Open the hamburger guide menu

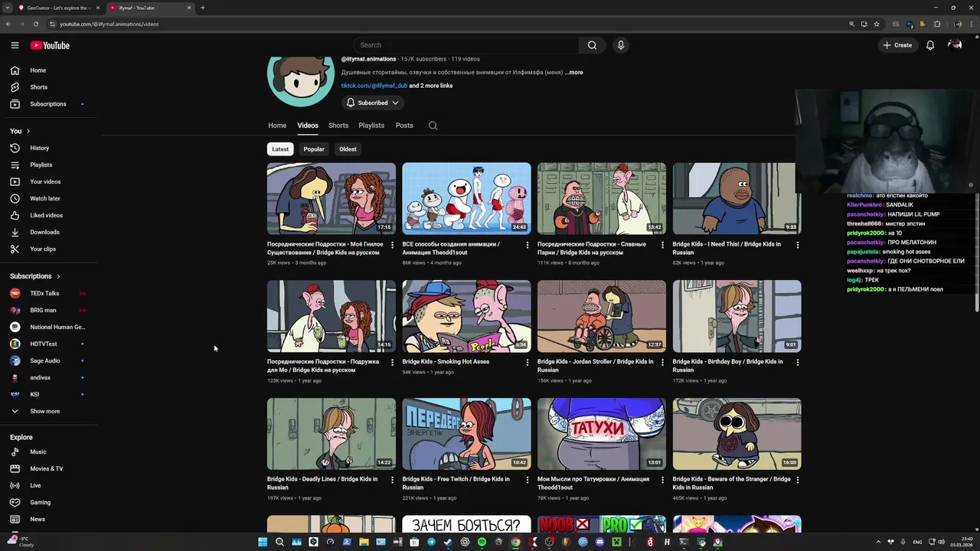15,45
